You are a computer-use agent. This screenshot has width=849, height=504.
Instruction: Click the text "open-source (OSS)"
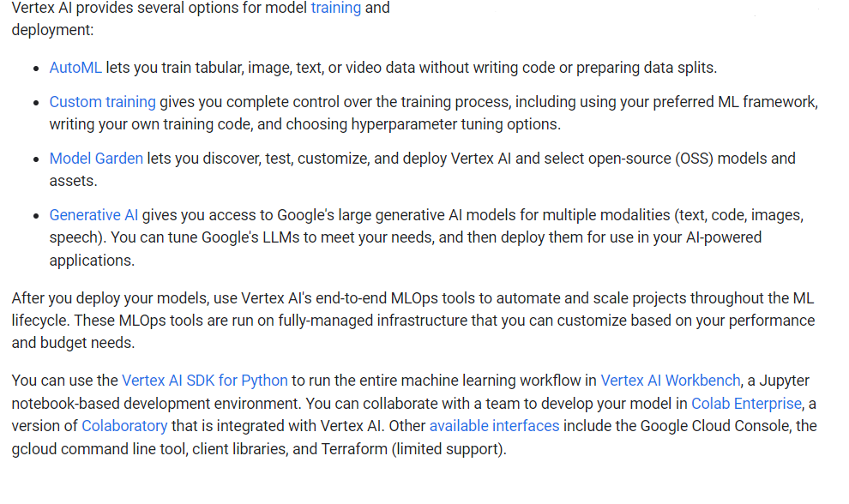648,159
